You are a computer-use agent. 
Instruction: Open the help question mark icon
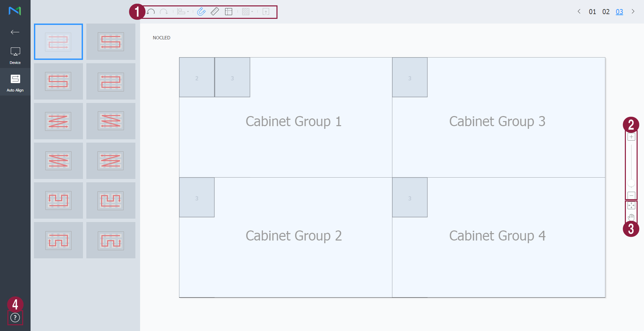15,318
